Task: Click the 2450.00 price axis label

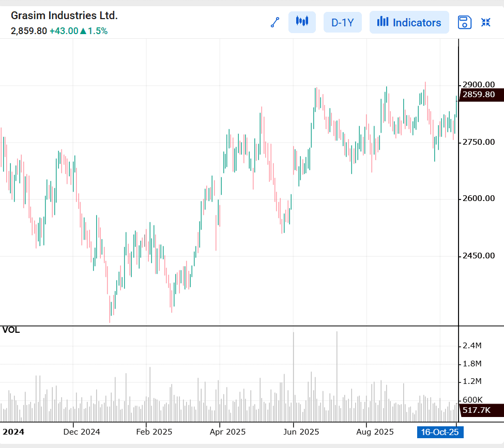Action: pos(478,256)
